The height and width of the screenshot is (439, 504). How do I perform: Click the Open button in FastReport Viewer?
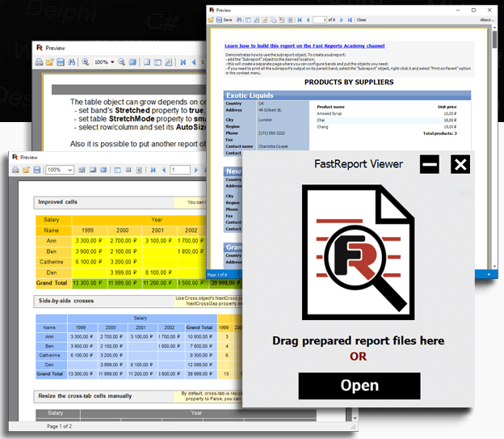(359, 386)
